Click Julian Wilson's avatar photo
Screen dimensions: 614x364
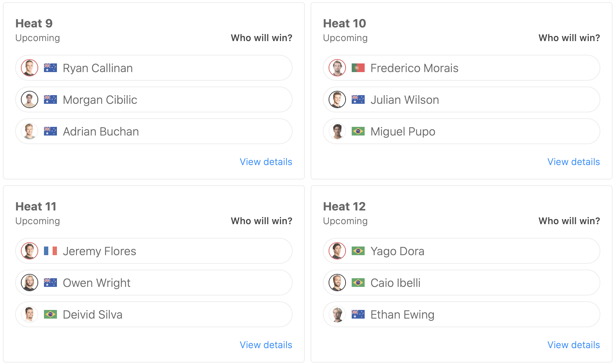pos(337,99)
